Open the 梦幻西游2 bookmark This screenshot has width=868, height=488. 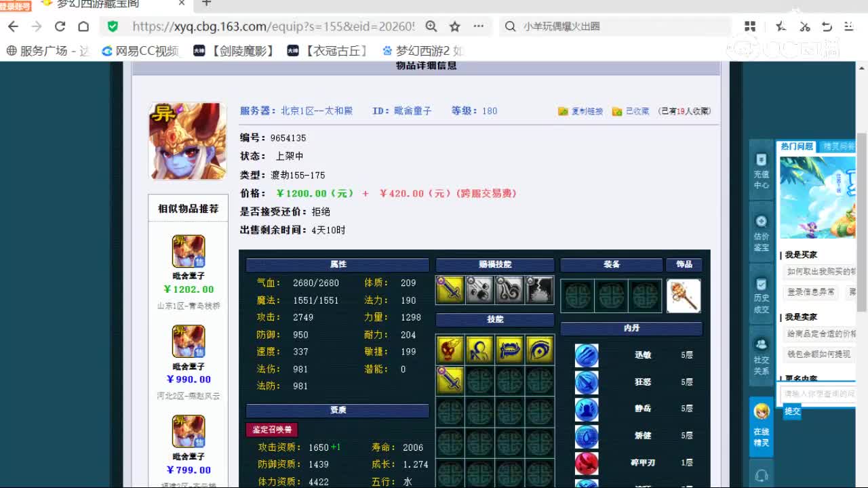[x=422, y=51]
